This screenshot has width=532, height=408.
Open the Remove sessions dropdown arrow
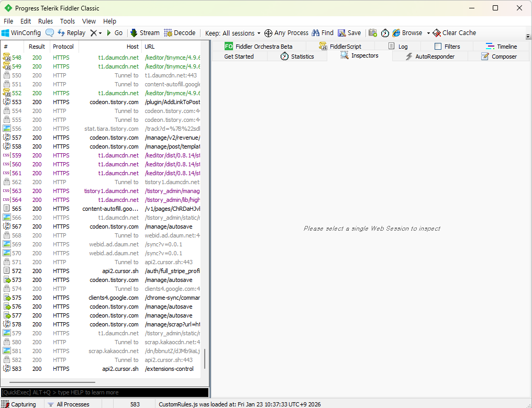click(100, 33)
